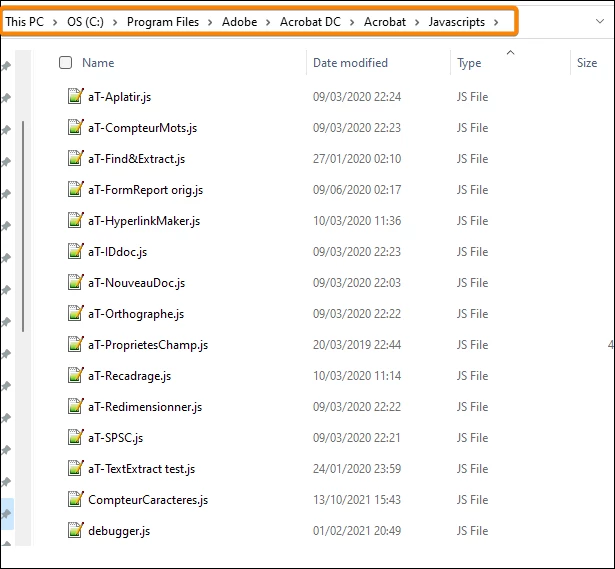Select the aT-Redimensionner.js file name
Screen dimensions: 615x569
(145, 407)
